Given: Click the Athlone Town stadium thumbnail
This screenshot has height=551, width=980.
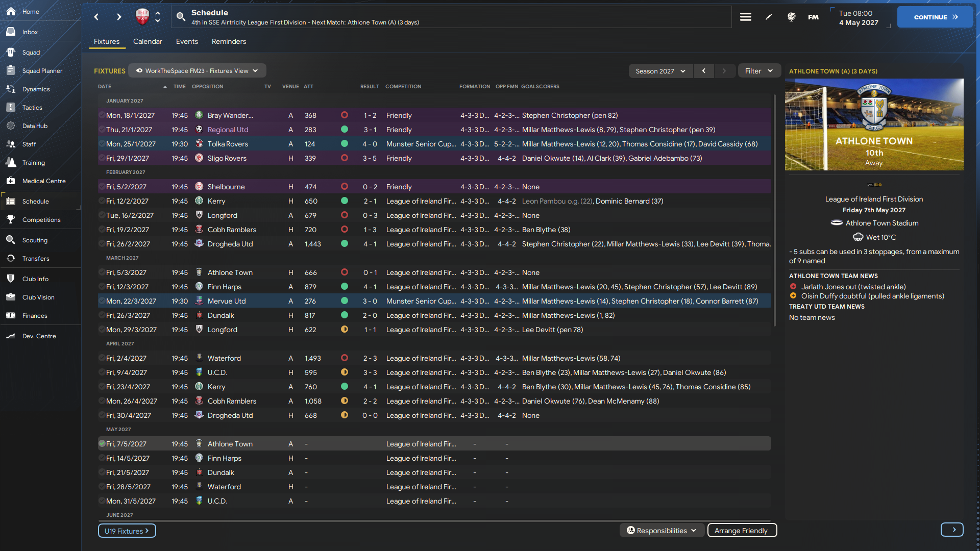Looking at the screenshot, I should pyautogui.click(x=874, y=124).
